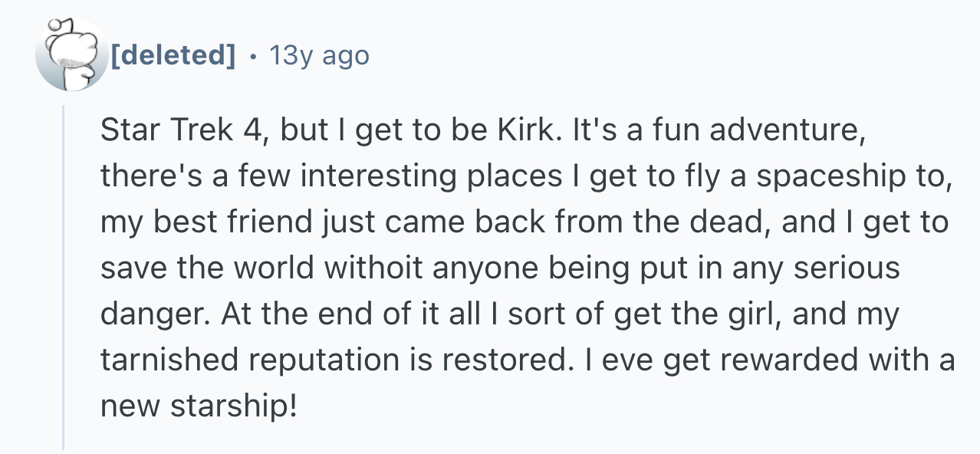This screenshot has width=980, height=454.
Task: Click the default Reddit avatar icon
Action: pos(71,54)
